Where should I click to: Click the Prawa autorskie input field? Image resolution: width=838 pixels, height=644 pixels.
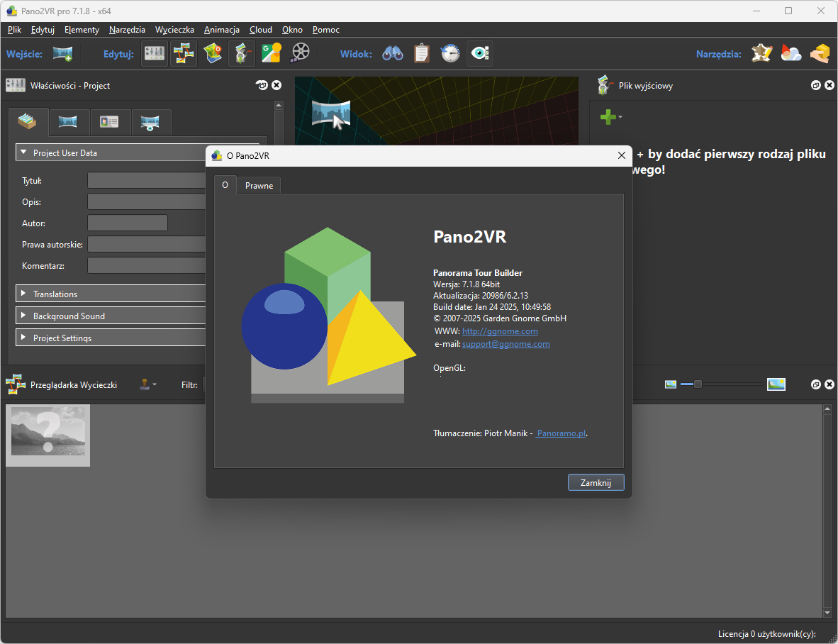click(x=147, y=244)
